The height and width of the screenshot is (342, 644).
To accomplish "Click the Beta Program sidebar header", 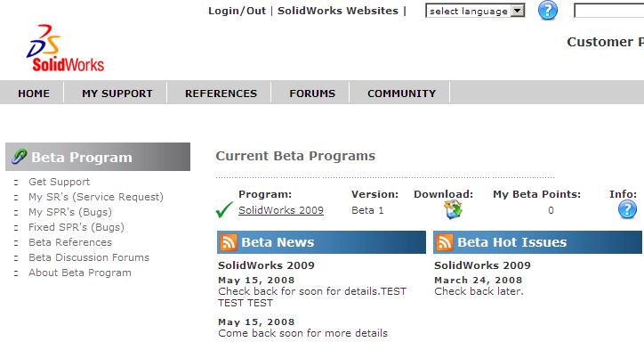I will 98,157.
